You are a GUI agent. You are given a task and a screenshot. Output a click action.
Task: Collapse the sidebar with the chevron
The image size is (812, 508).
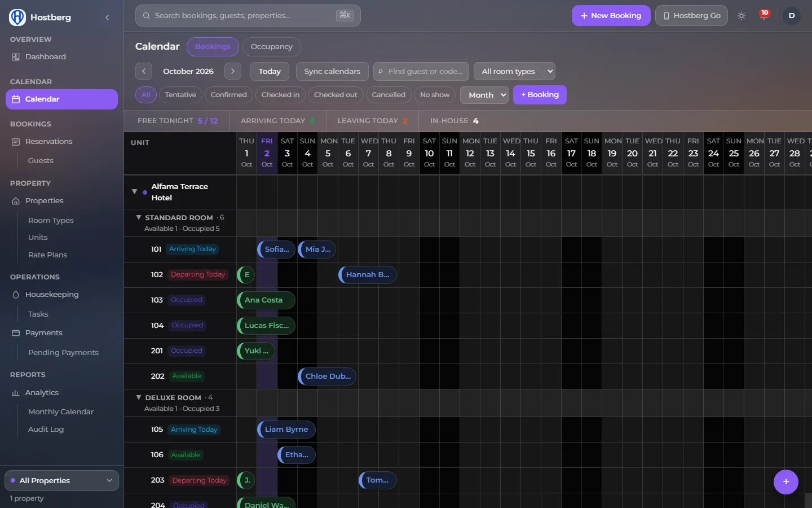click(x=107, y=17)
